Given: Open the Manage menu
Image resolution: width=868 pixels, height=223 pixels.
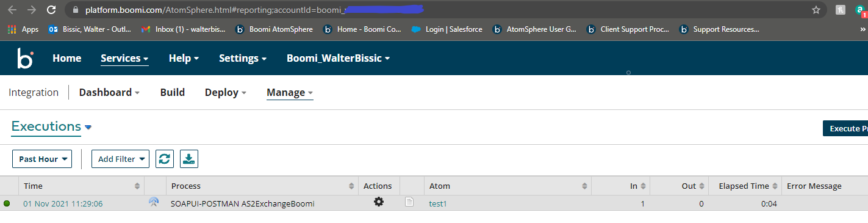Looking at the screenshot, I should [290, 93].
